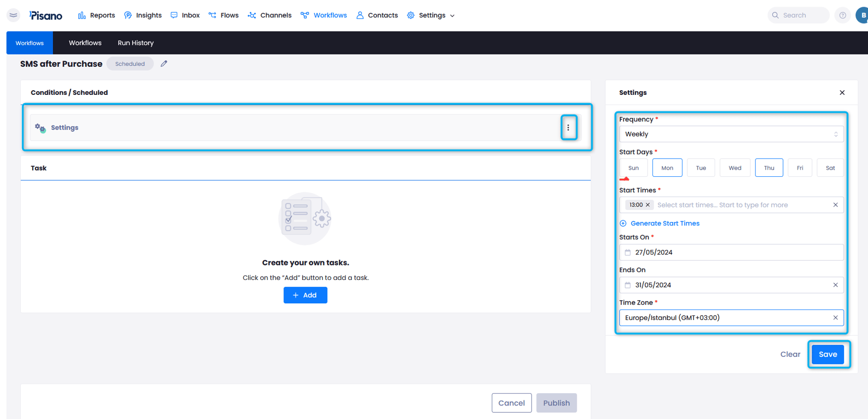Open the Time Zone dropdown Europe/Istanbul
Screen dimensions: 868x419
(x=731, y=318)
